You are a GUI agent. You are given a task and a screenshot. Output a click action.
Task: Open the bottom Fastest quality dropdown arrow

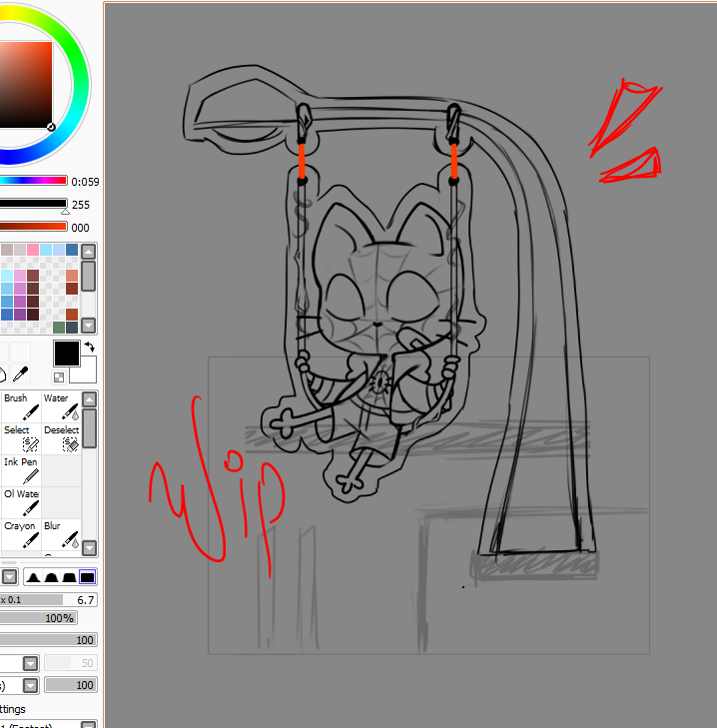(x=88, y=724)
